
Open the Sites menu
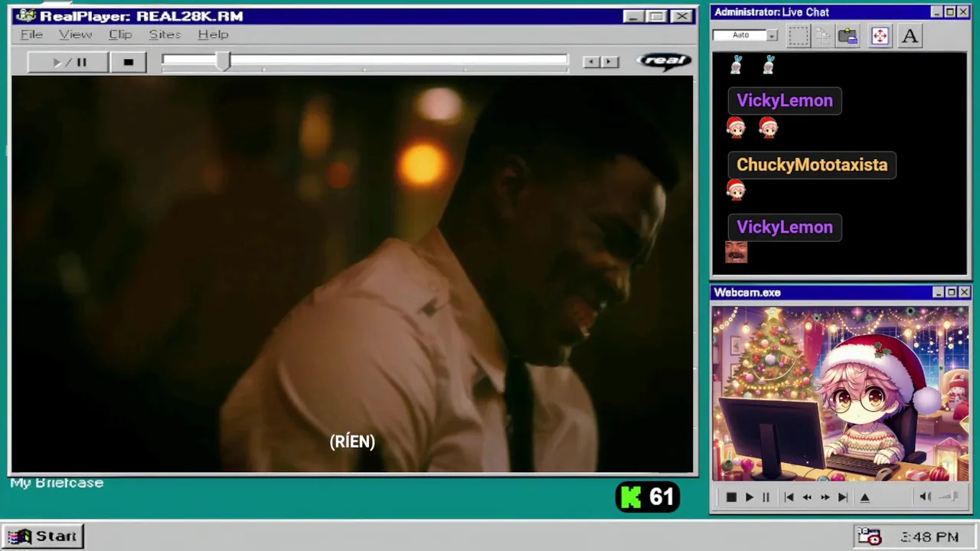tap(165, 34)
